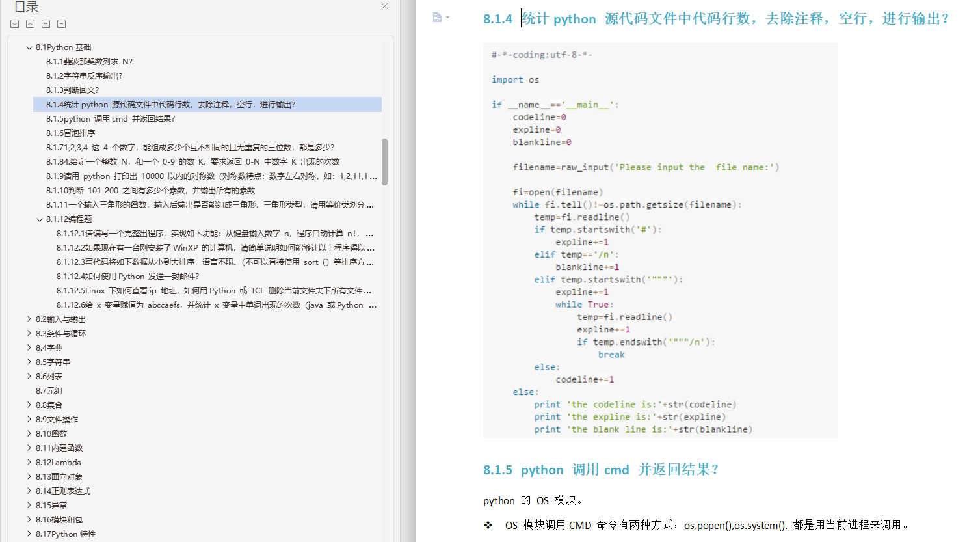This screenshot has width=980, height=542.
Task: Go to 8.1.12.6给 x 变量赋值为 abccaefs entry
Action: coord(216,305)
